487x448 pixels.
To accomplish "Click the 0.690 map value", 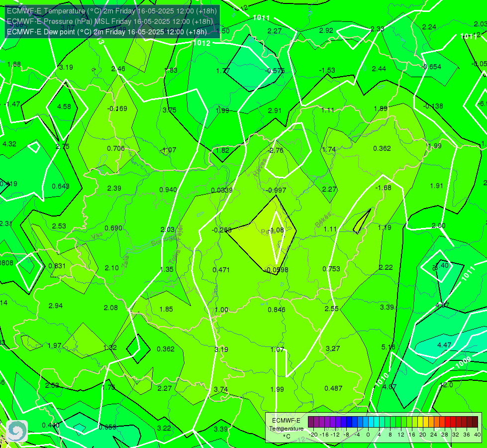I will pyautogui.click(x=113, y=228).
